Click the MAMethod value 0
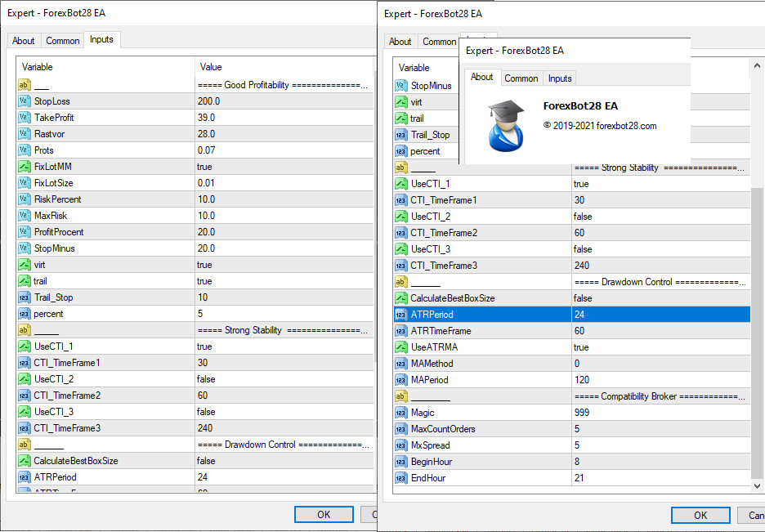The image size is (765, 532). tap(577, 364)
